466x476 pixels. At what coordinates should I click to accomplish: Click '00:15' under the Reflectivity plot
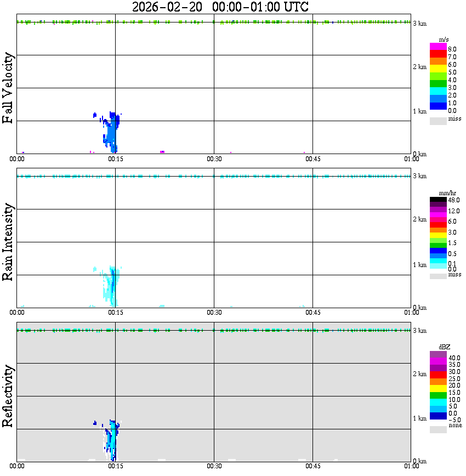pyautogui.click(x=116, y=466)
